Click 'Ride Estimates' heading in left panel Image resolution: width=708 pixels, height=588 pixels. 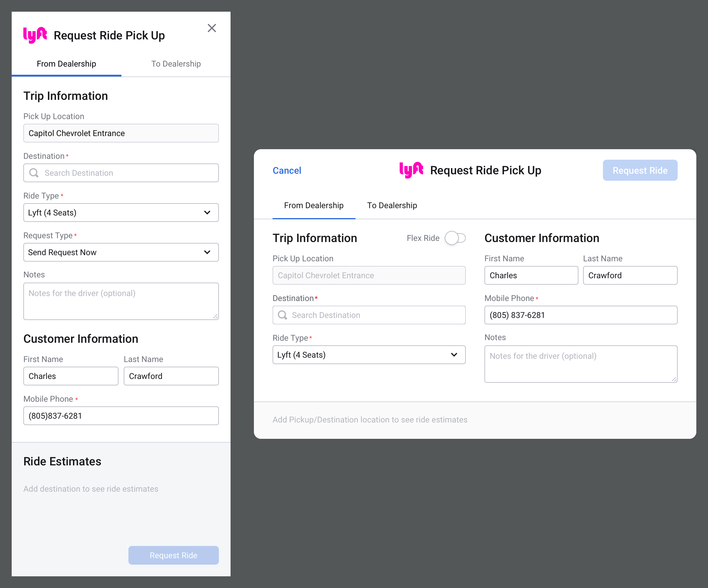pos(62,462)
